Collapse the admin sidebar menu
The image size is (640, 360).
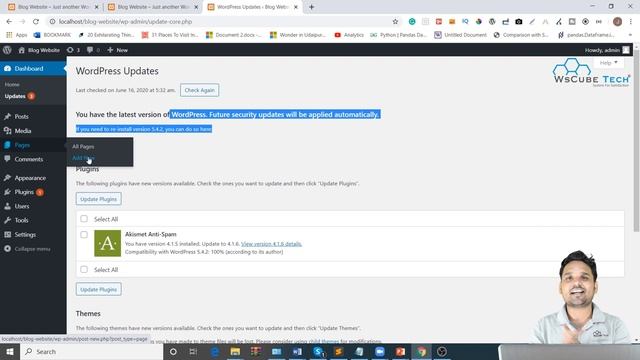point(28,249)
